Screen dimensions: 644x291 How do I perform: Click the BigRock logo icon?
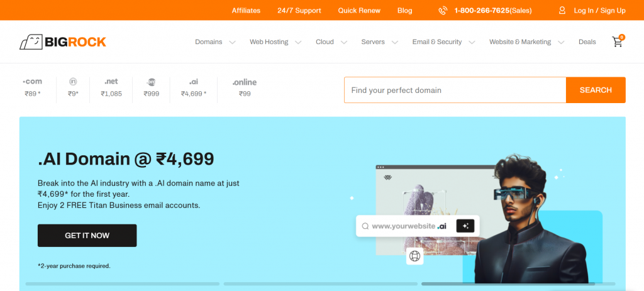pyautogui.click(x=30, y=42)
